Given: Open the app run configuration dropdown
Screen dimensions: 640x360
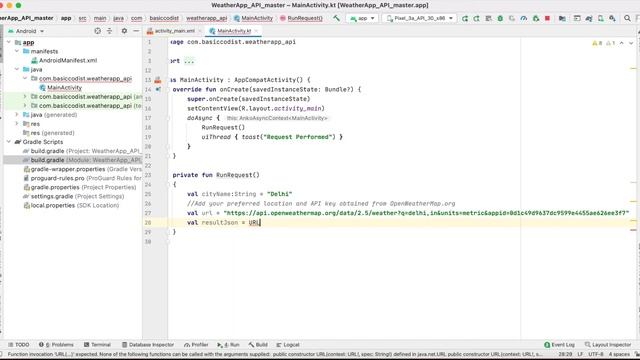Looking at the screenshot, I should coord(362,18).
